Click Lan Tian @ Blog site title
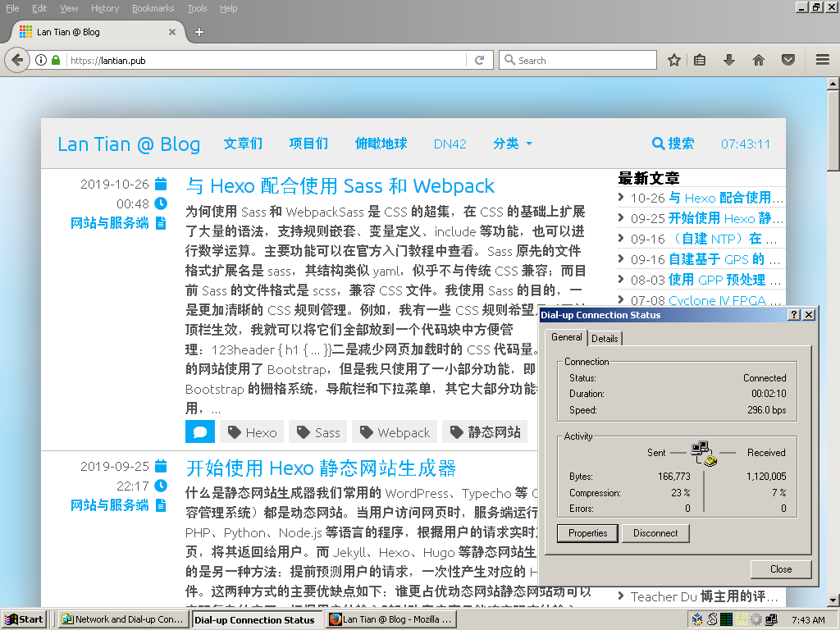The image size is (840, 630). [x=129, y=144]
